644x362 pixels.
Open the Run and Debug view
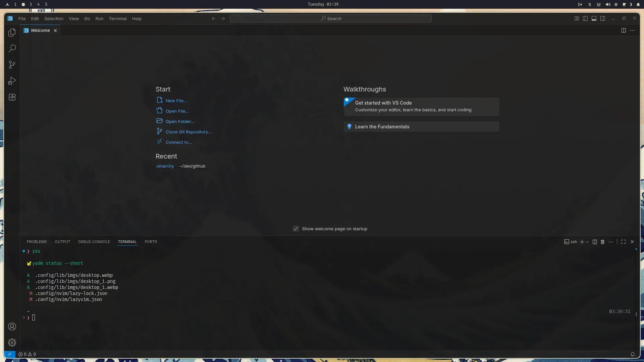pyautogui.click(x=12, y=81)
